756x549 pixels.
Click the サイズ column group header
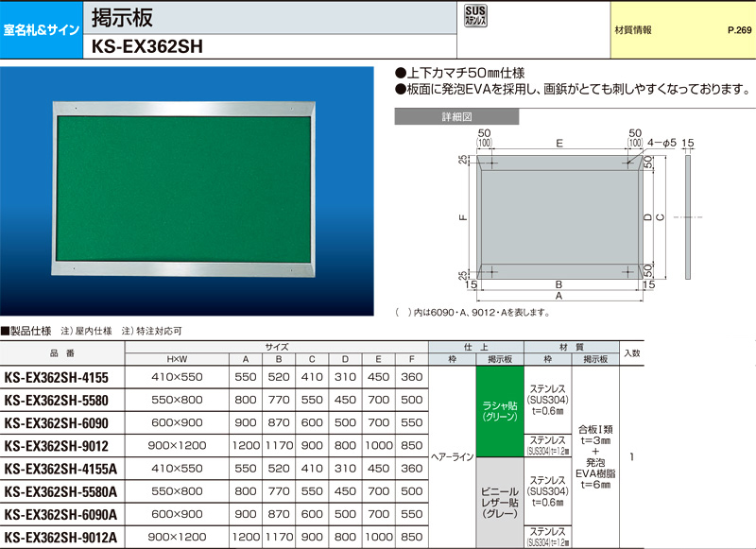[277, 347]
